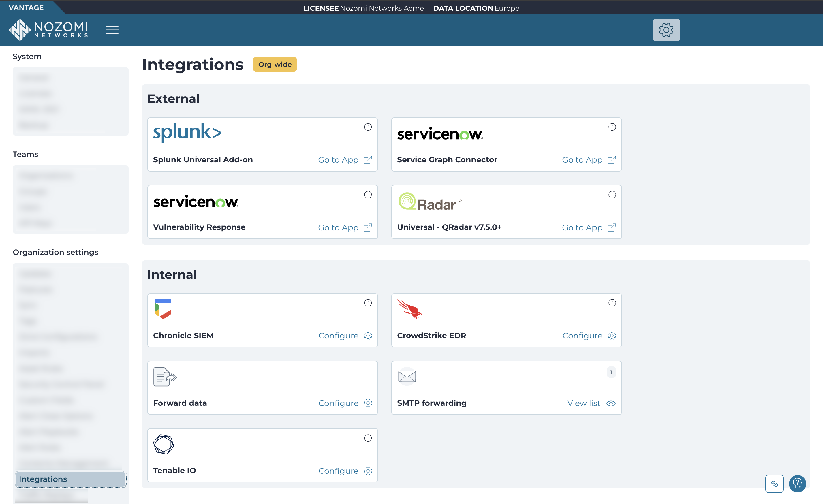Go to App for Splunk Universal Add-on
This screenshot has height=504, width=823.
point(345,160)
